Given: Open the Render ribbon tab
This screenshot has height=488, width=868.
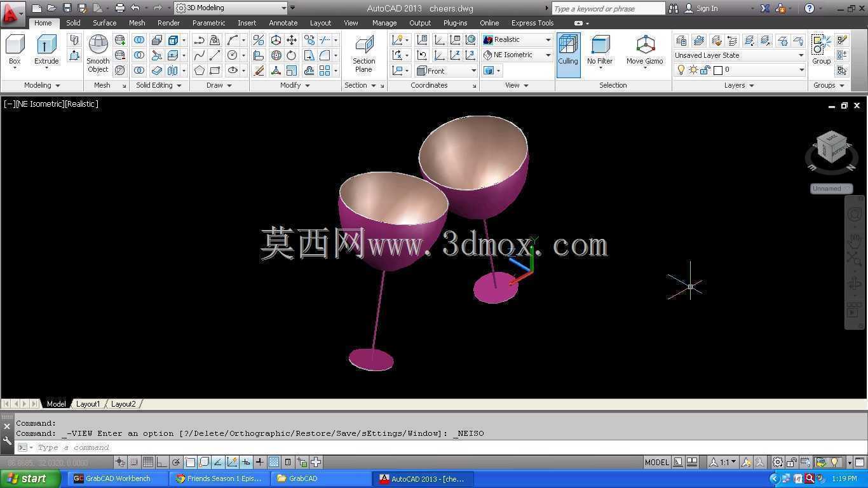Looking at the screenshot, I should click(168, 23).
